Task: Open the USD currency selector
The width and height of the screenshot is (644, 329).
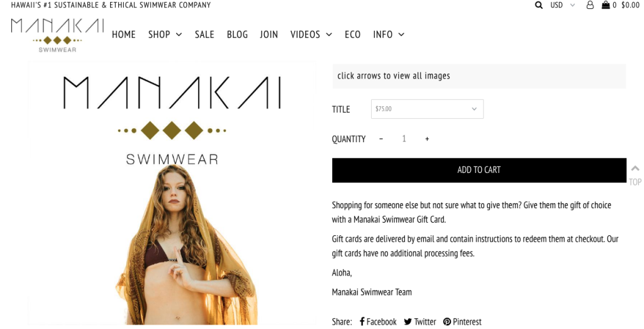Action: click(x=562, y=5)
